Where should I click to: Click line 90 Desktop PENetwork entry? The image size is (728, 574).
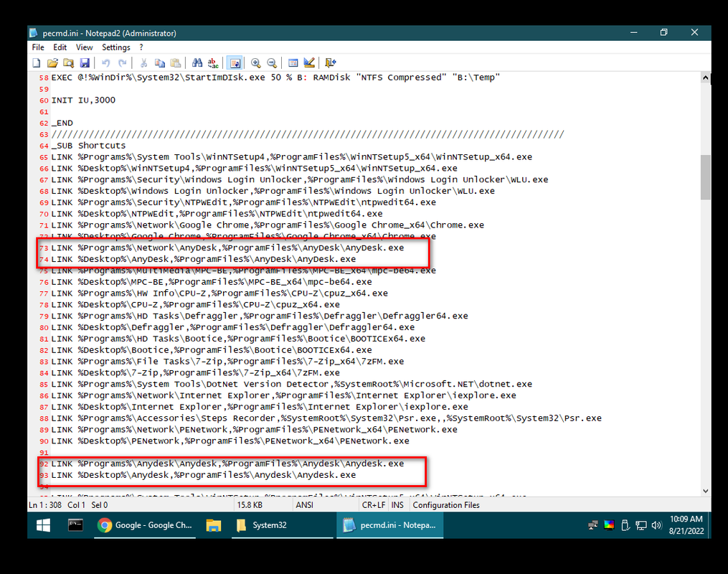[x=230, y=441]
